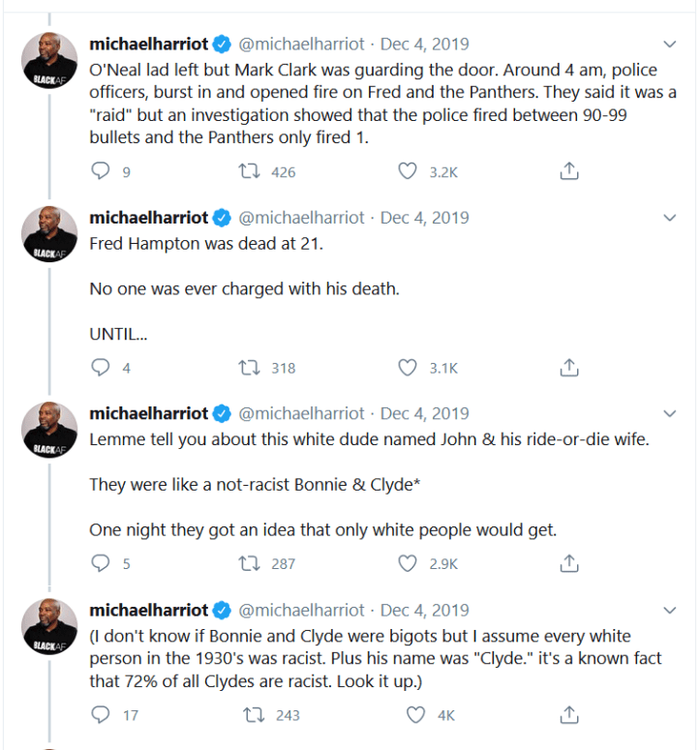
Task: Reply to the 'Fred Hampton was dead at 21' tweet
Action: tap(101, 368)
